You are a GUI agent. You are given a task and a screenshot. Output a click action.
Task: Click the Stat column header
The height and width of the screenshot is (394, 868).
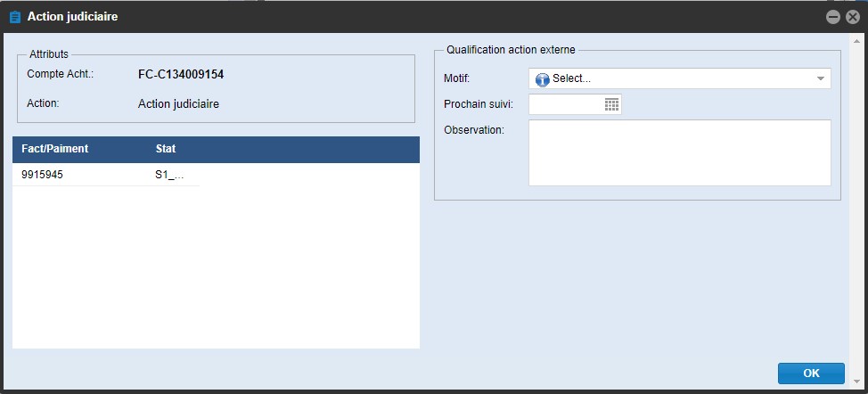tap(166, 149)
